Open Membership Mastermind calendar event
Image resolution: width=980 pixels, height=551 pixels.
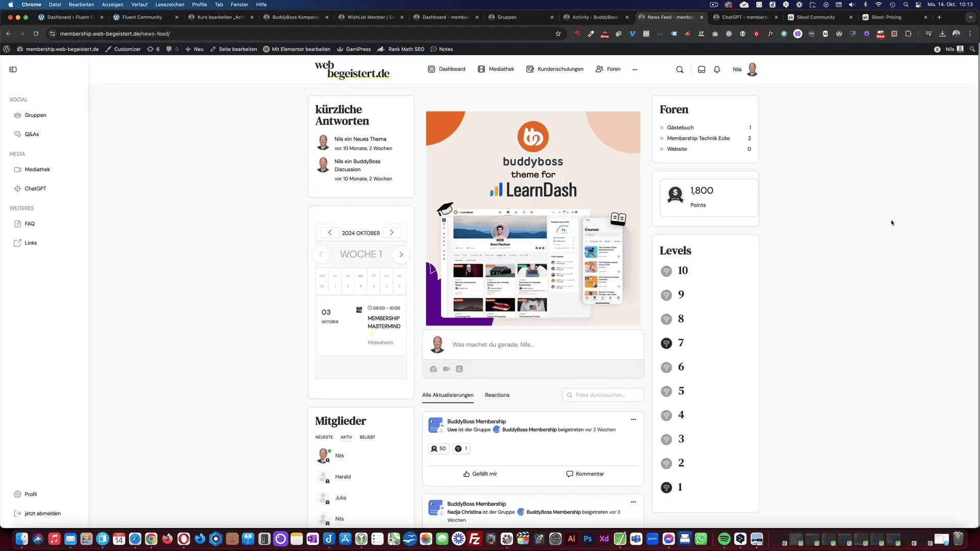(x=384, y=322)
